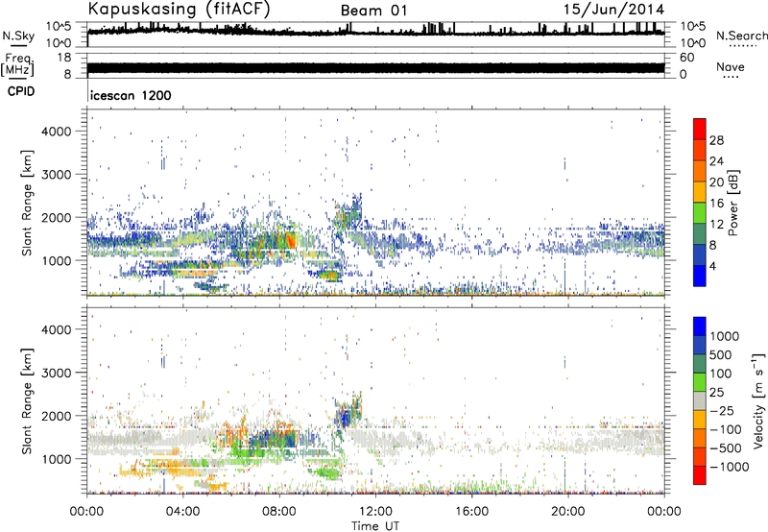Click the 18 tick on frequency axis
The height and width of the screenshot is (532, 768).
coord(64,58)
